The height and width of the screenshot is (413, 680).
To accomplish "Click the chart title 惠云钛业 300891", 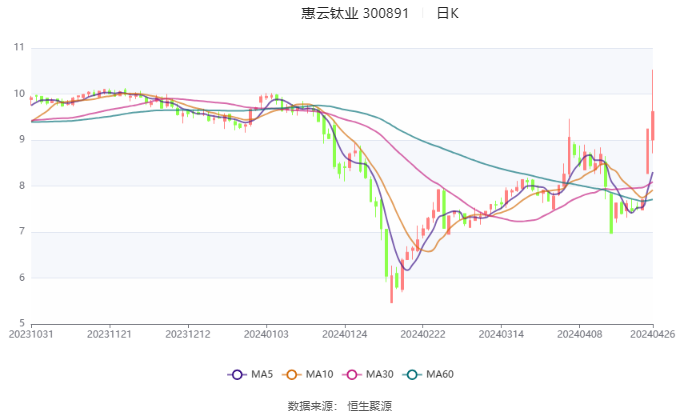I will [x=355, y=13].
